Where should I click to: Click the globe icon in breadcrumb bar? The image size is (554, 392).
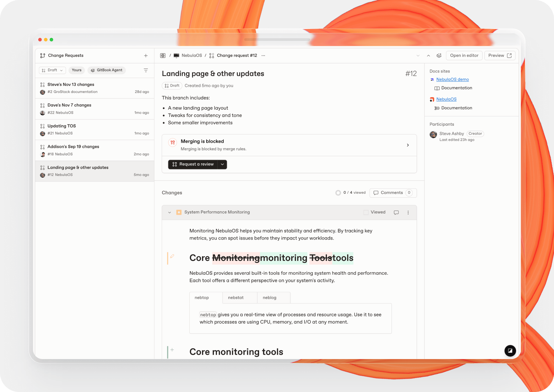tap(163, 56)
